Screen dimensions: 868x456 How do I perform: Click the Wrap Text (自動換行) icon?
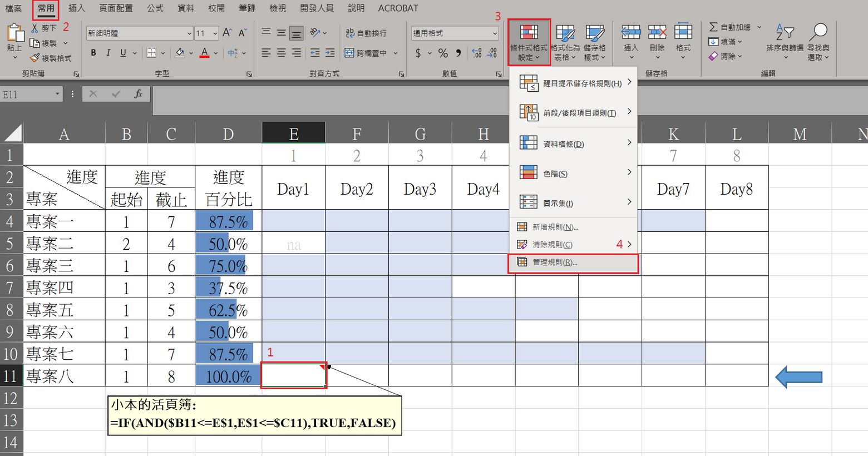pos(350,33)
